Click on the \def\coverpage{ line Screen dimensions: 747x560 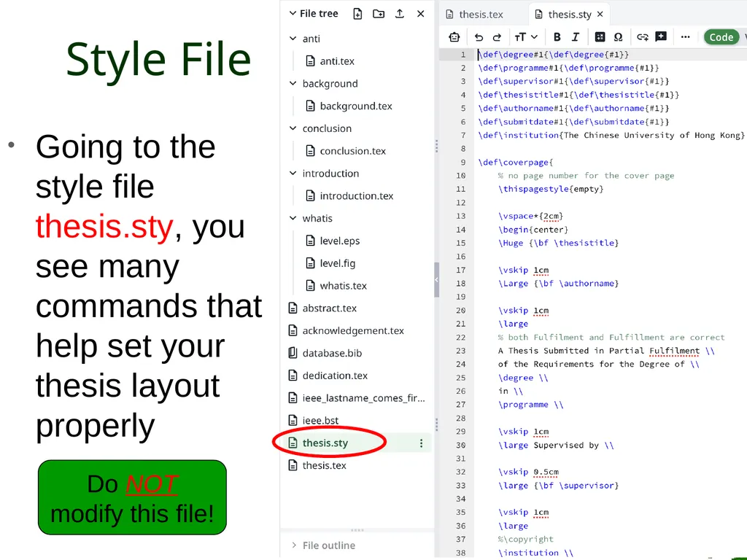516,163
